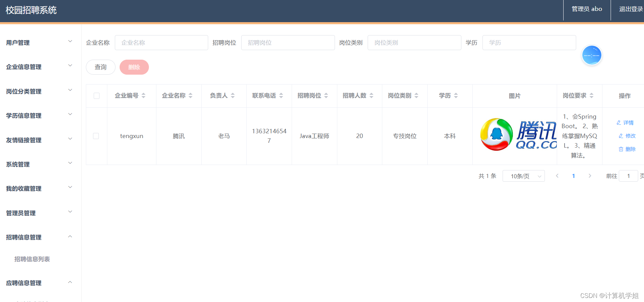Tick the select-all checkbox in table header

[96, 96]
